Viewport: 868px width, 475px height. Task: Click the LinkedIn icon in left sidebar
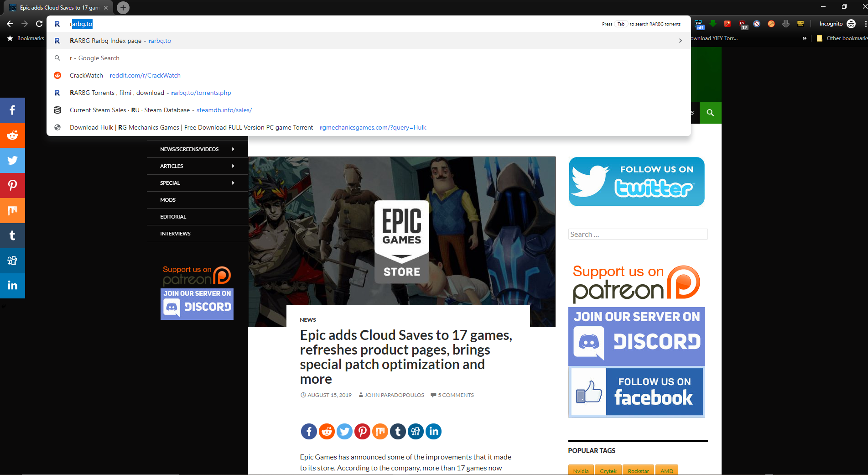(12, 286)
